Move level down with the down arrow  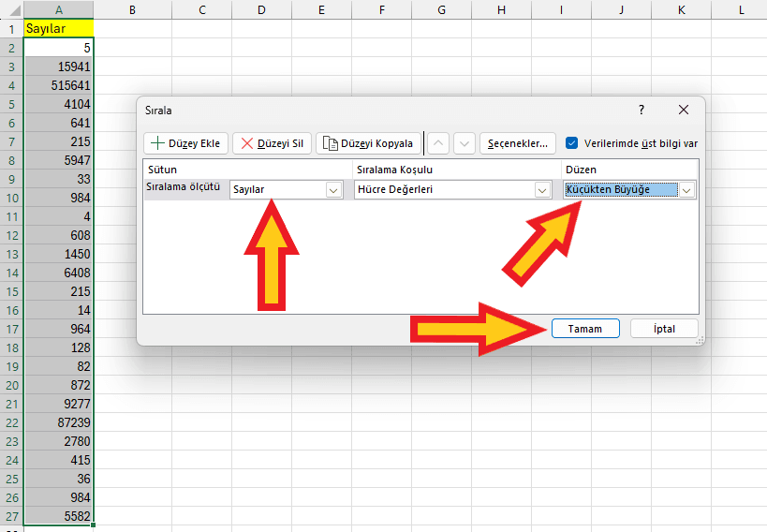click(464, 143)
